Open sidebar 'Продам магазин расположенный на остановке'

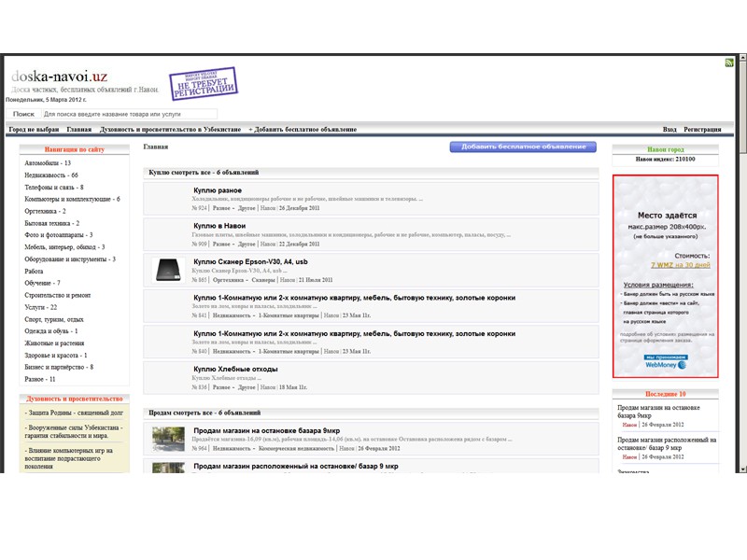point(667,444)
